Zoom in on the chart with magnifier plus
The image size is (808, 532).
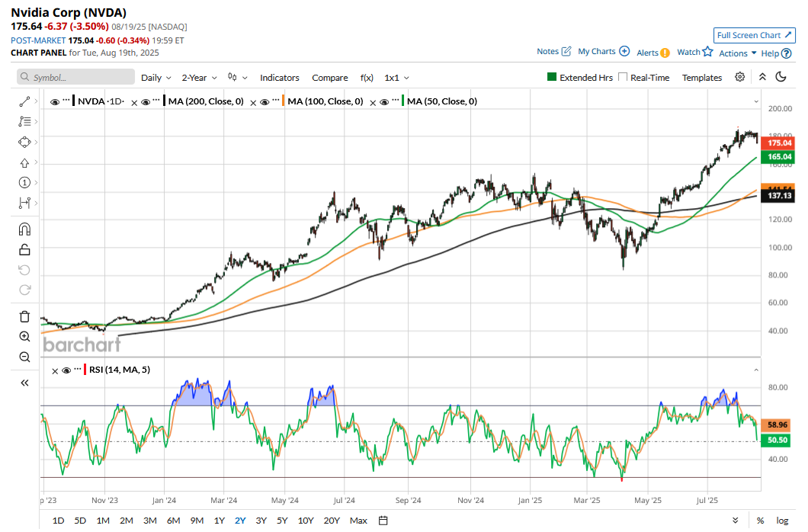pyautogui.click(x=24, y=336)
